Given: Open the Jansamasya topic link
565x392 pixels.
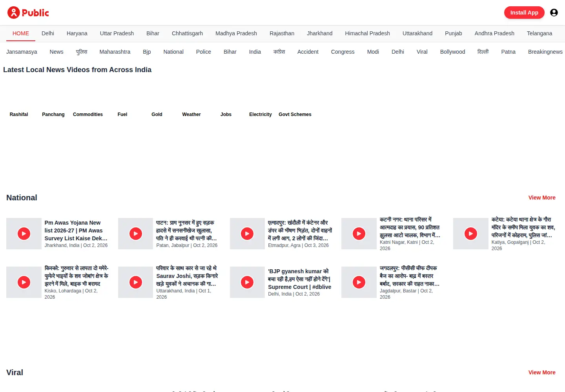Looking at the screenshot, I should [22, 52].
